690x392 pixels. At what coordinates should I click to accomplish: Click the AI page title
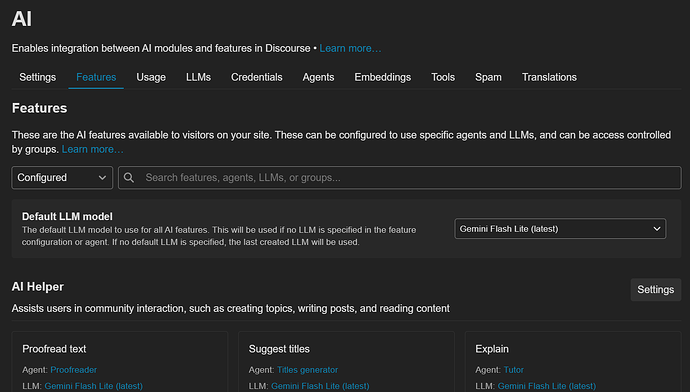pyautogui.click(x=22, y=19)
